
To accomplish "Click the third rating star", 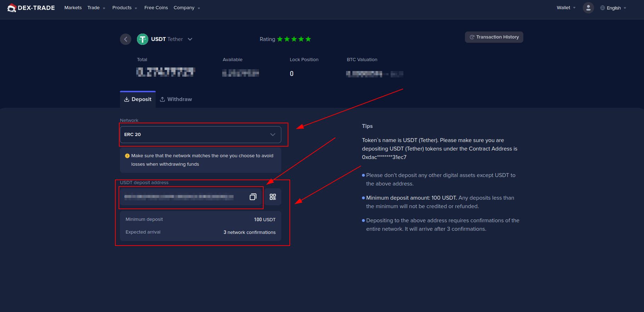I will tap(294, 39).
